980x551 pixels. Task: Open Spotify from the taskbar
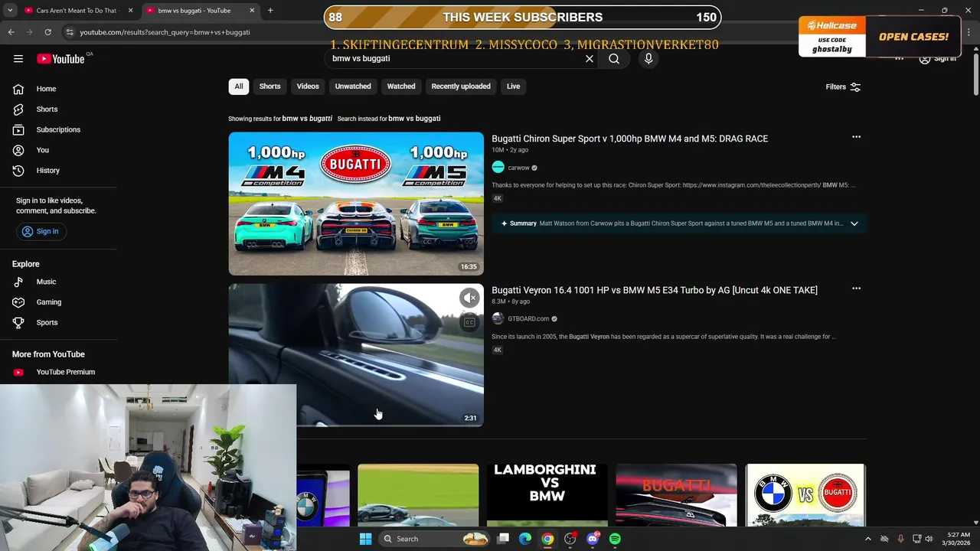[615, 539]
